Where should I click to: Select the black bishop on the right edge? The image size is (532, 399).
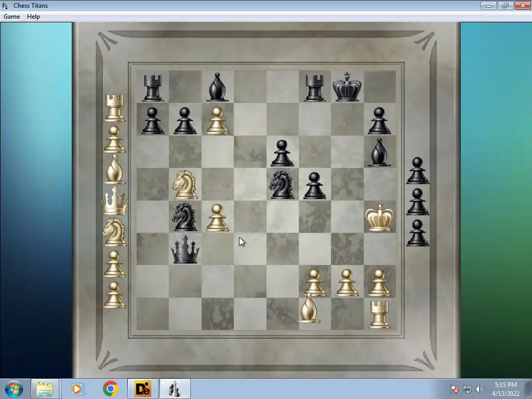click(379, 152)
